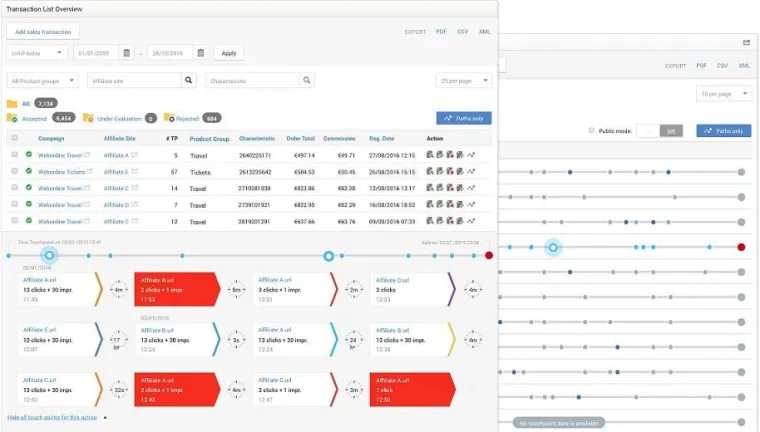Click the Apply date range button
Screen dimensions: 760x432
(229, 53)
